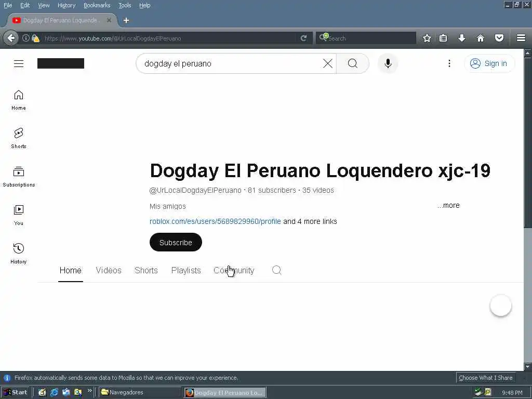Open File menu
This screenshot has width=532, height=399.
(8, 5)
